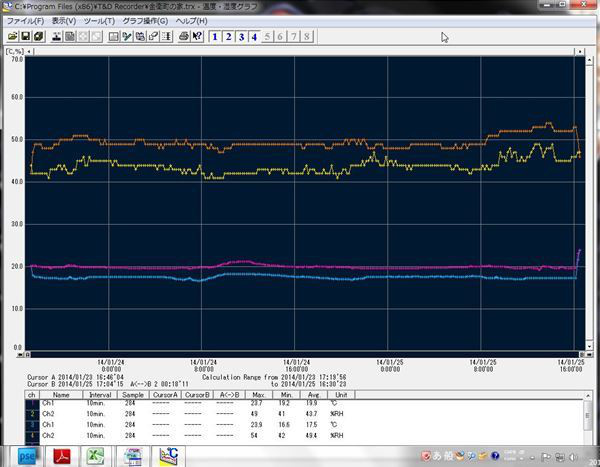
Task: Click the right arrow above graph's top-right
Action: (580, 51)
